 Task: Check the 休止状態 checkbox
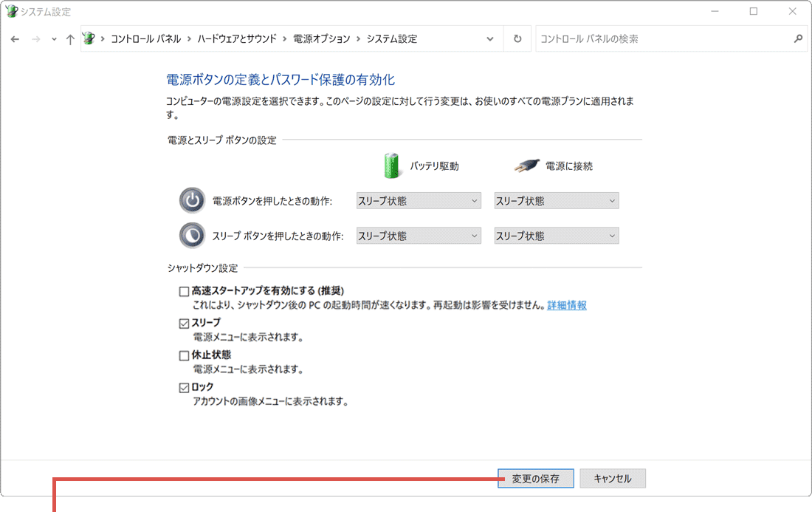pos(185,355)
